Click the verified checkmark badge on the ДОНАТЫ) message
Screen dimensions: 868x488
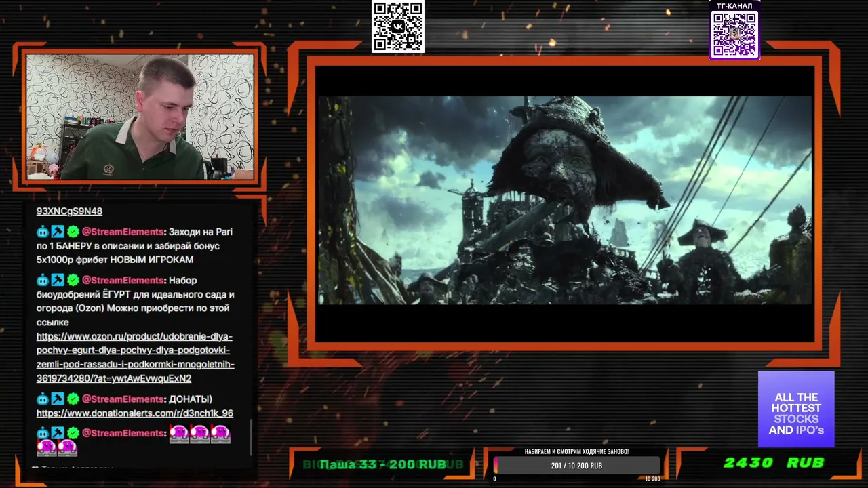73,399
